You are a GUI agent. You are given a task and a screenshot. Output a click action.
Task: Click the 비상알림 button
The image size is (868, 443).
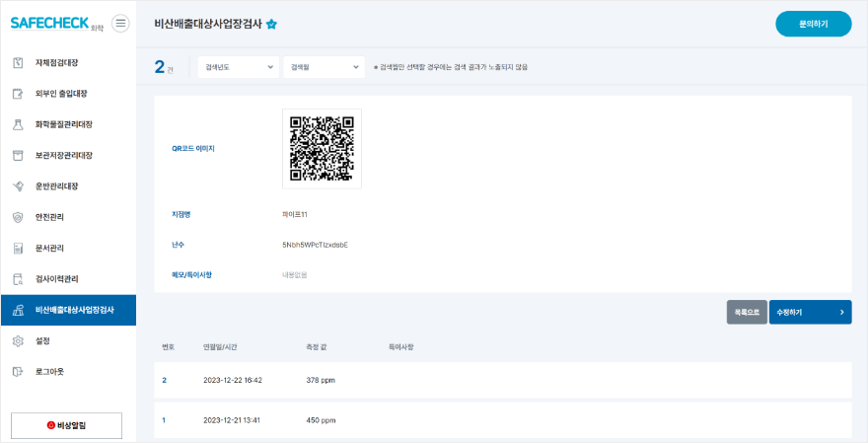(x=66, y=426)
